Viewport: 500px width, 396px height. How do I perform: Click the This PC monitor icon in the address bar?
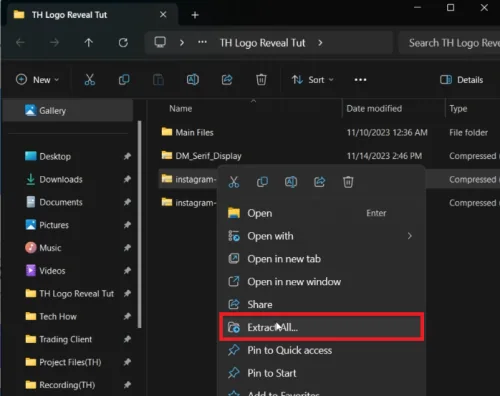160,42
